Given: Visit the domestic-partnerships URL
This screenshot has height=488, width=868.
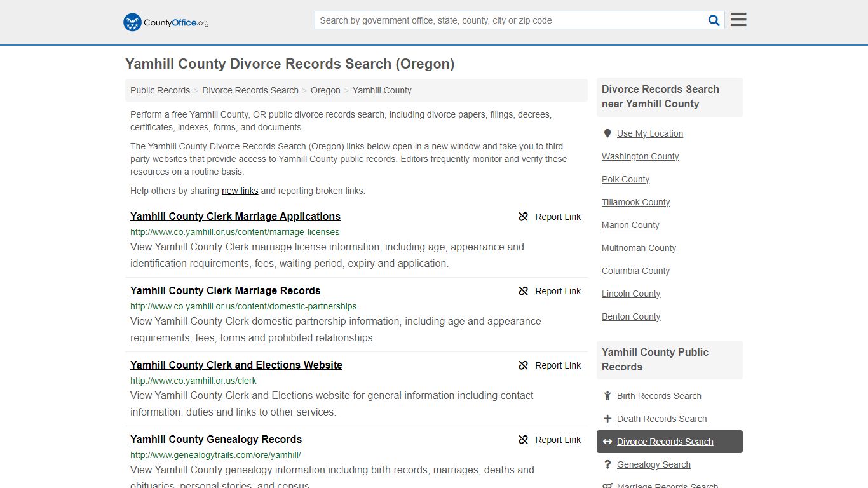Looking at the screenshot, I should click(243, 306).
